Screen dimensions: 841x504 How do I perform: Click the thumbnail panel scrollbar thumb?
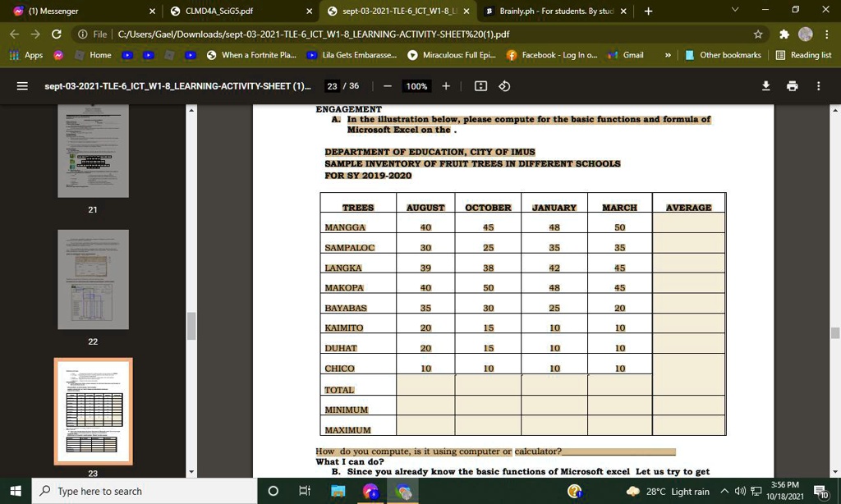coord(191,325)
